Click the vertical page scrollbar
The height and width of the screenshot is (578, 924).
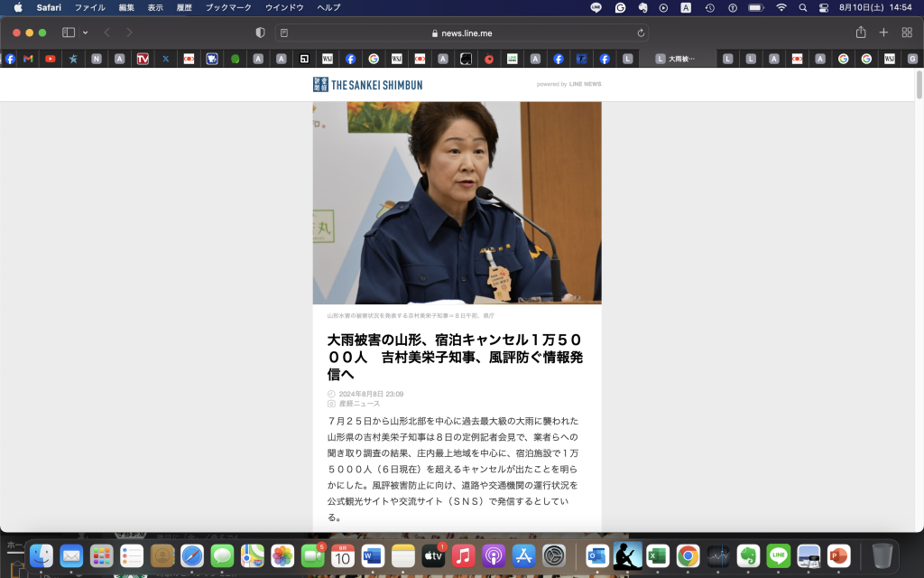point(919,86)
